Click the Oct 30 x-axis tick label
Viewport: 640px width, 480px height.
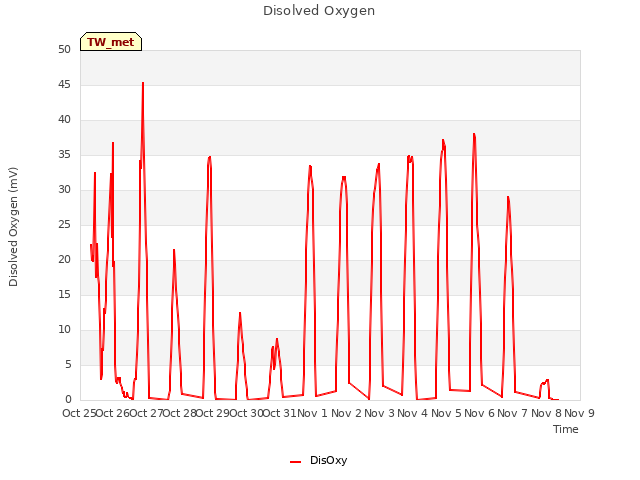click(247, 413)
